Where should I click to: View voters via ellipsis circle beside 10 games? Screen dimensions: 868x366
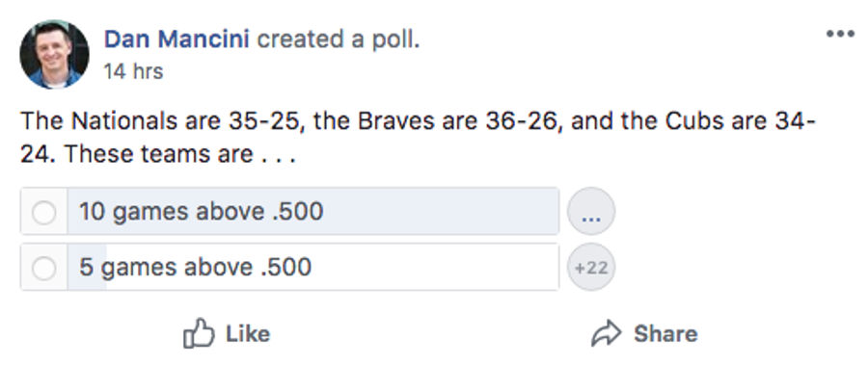591,211
